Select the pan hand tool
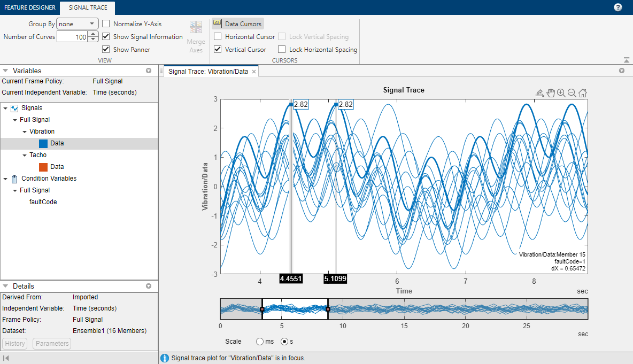Screen dimensions: 633x364 [551, 93]
